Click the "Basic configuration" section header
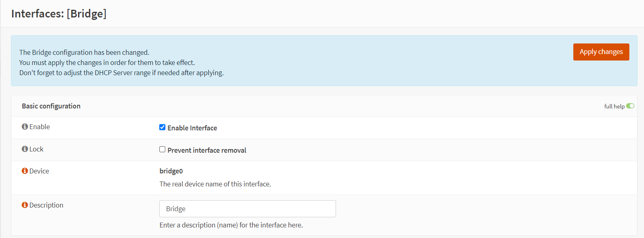This screenshot has width=644, height=238. pyautogui.click(x=51, y=106)
